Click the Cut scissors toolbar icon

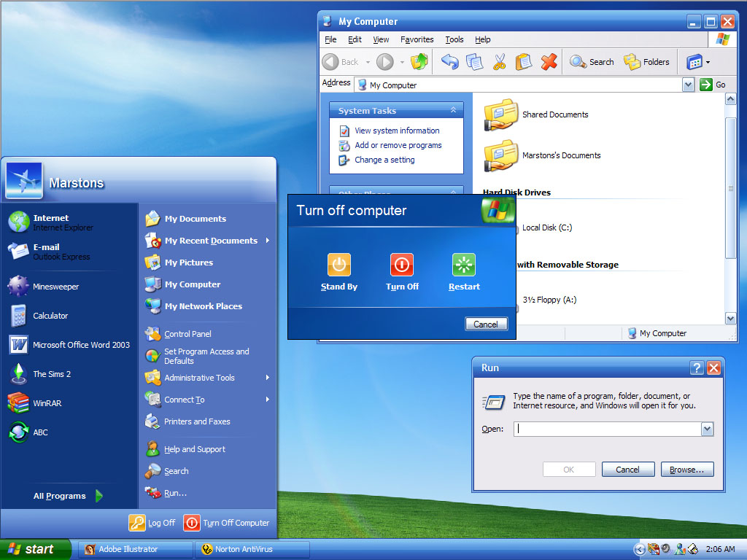click(x=499, y=62)
